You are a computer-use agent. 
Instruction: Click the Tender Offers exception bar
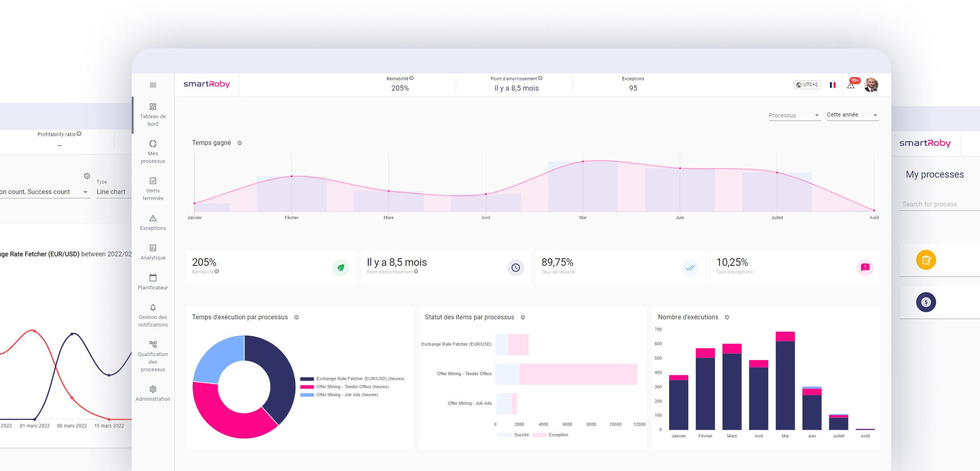578,374
